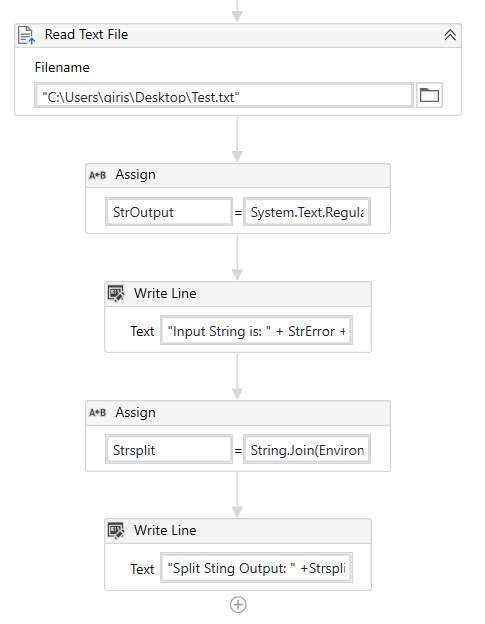Browse for file with folder icon
The width and height of the screenshot is (485, 624).
pos(429,95)
